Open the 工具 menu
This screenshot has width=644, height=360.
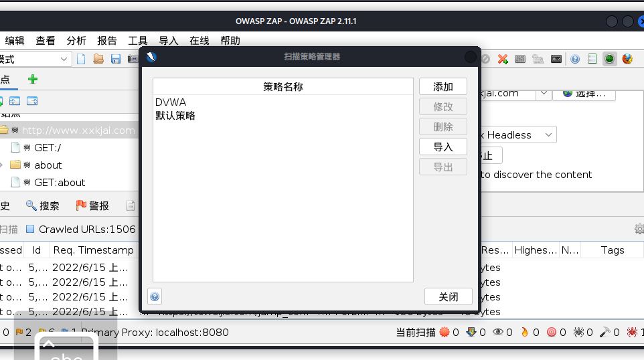click(x=138, y=41)
